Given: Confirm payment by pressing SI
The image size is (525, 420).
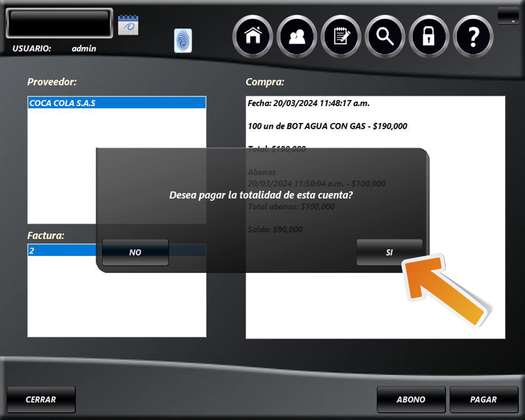Looking at the screenshot, I should click(389, 252).
